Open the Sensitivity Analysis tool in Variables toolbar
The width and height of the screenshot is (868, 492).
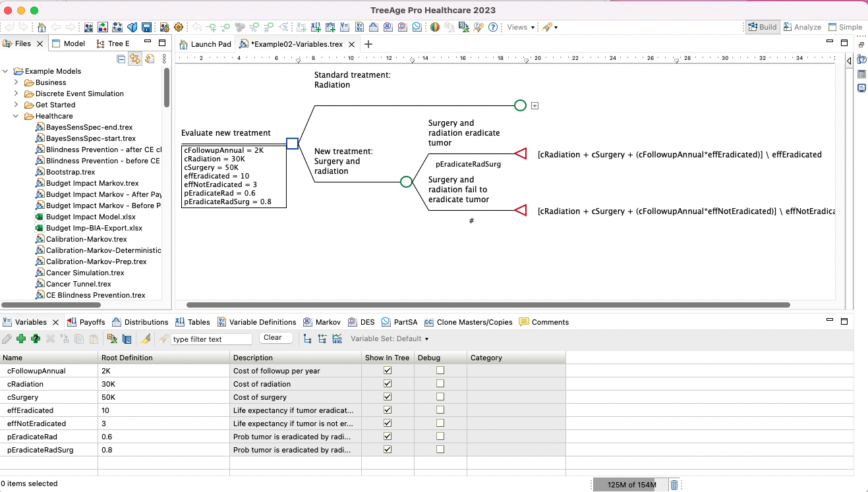pos(337,339)
